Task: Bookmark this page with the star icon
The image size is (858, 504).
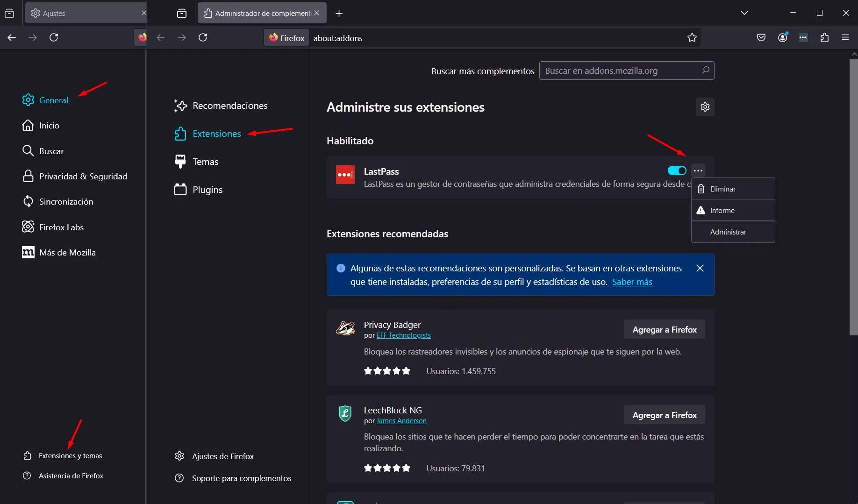Action: tap(692, 38)
